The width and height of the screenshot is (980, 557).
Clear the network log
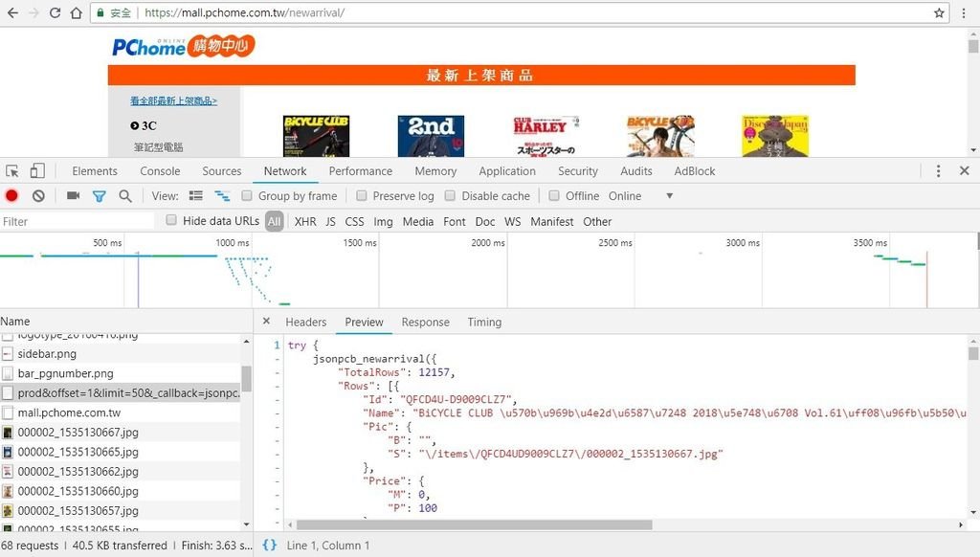(x=38, y=195)
